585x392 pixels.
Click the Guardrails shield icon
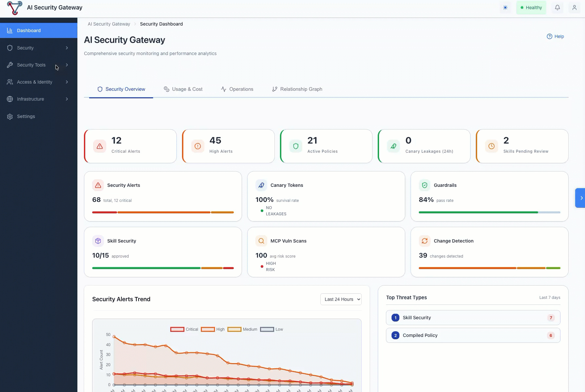pos(425,185)
